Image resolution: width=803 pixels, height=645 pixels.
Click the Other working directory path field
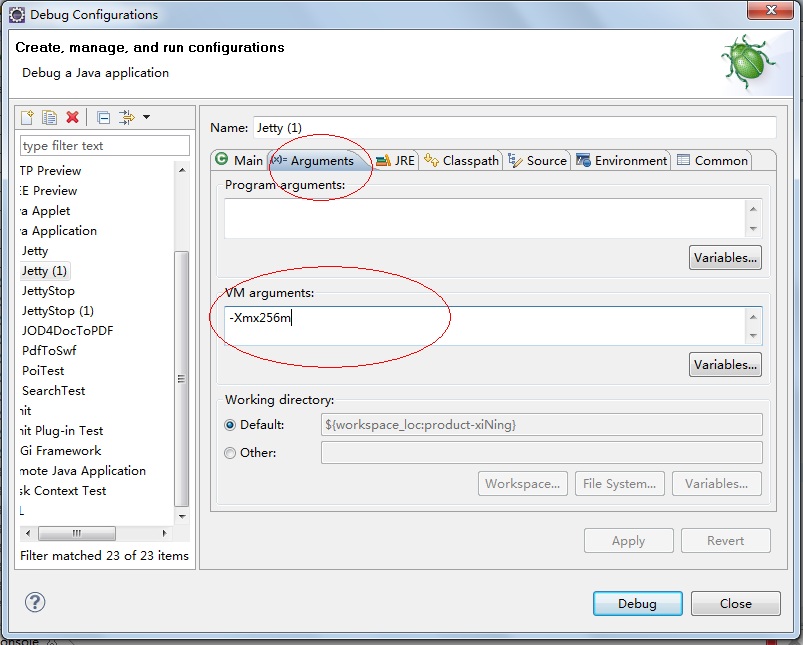pyautogui.click(x=542, y=453)
